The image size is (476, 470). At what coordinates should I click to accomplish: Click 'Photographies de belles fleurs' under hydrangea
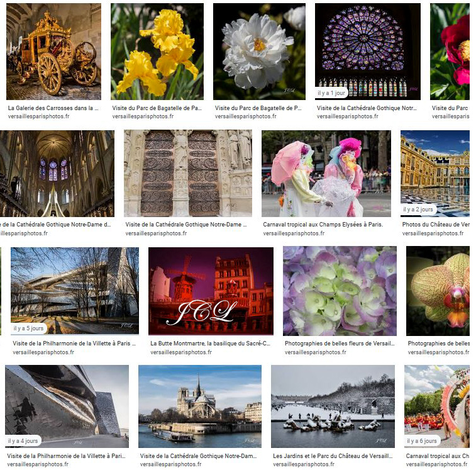pos(340,344)
